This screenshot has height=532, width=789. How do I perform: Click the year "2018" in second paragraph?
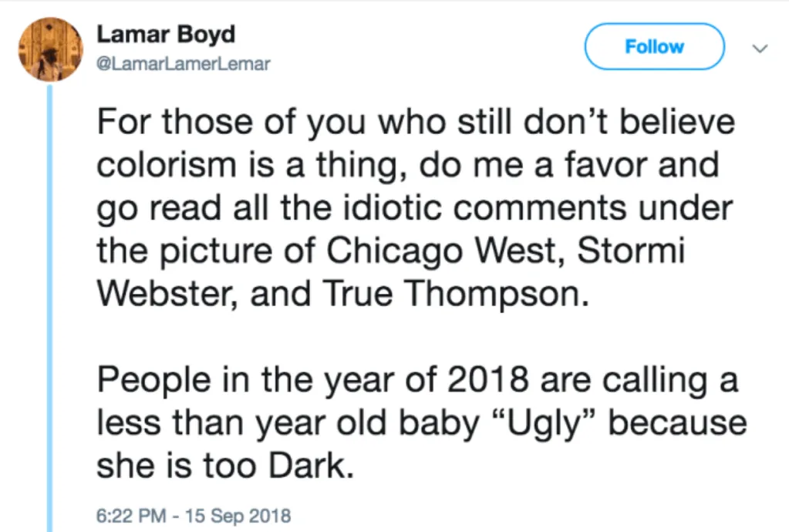click(487, 379)
